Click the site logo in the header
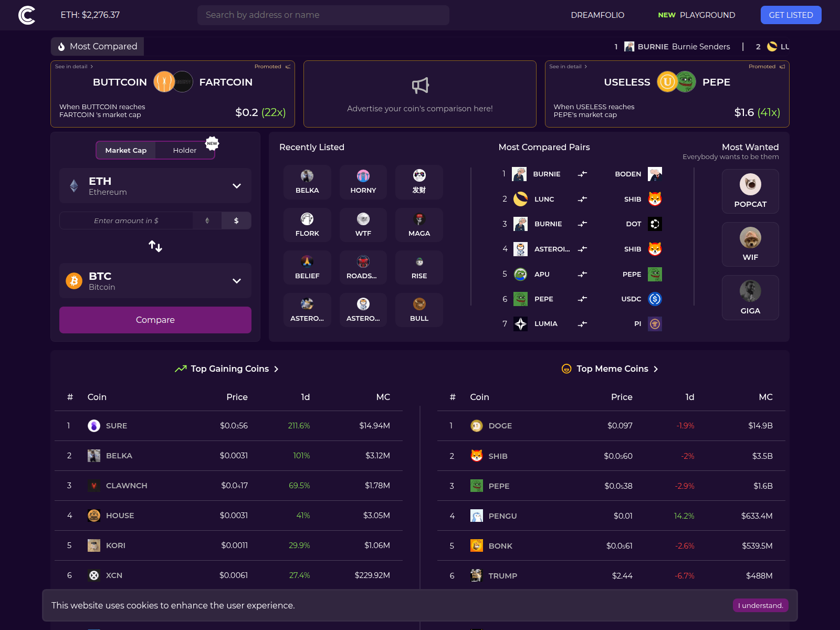Screen dimensions: 840x630 (x=27, y=15)
